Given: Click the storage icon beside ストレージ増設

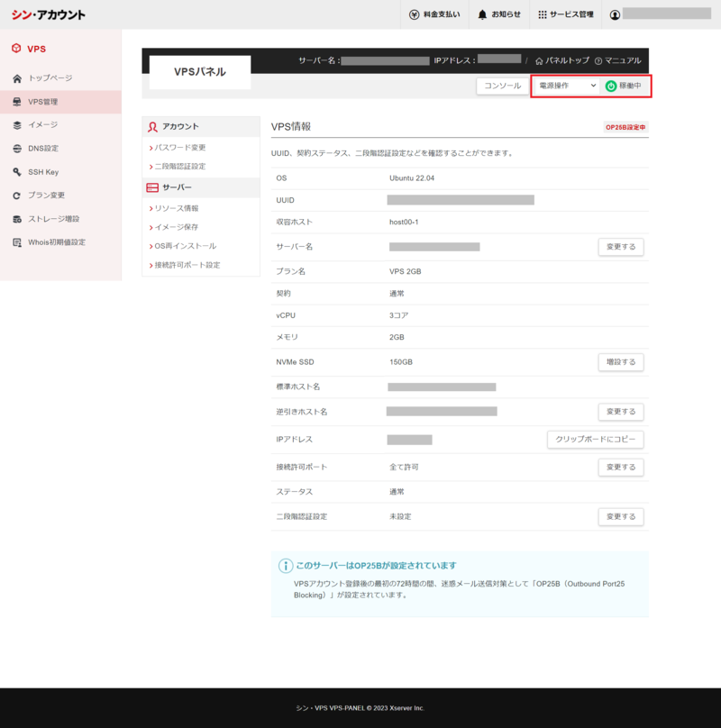Looking at the screenshot, I should pos(17,219).
